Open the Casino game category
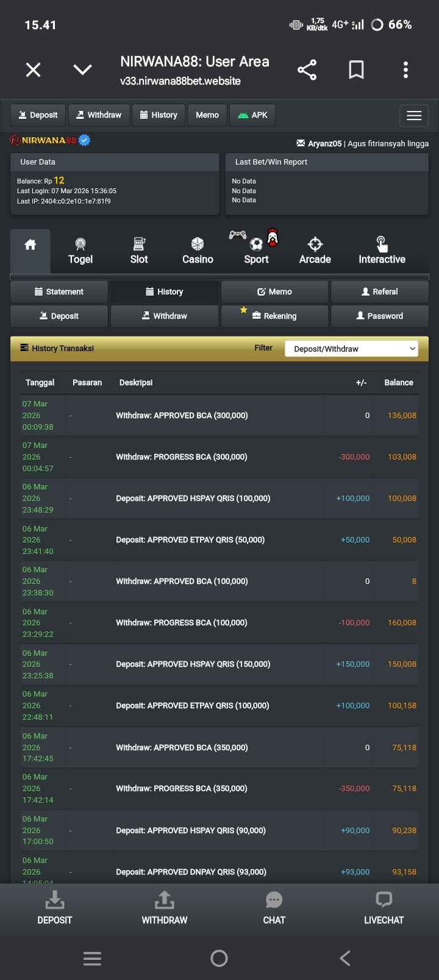The image size is (439, 980). [x=198, y=251]
